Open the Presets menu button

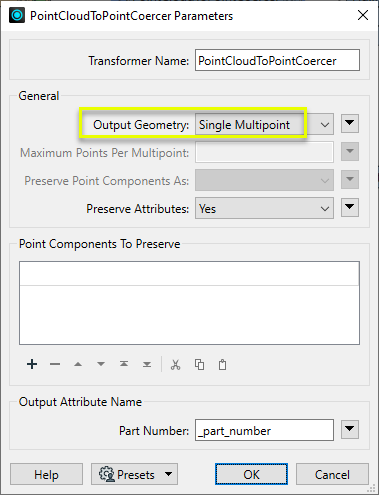[134, 474]
